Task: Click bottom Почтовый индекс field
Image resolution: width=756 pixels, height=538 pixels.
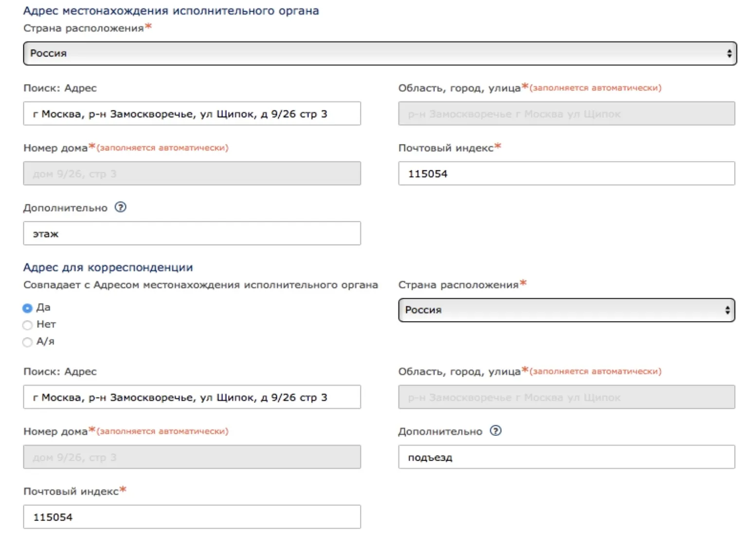Action: click(x=192, y=517)
